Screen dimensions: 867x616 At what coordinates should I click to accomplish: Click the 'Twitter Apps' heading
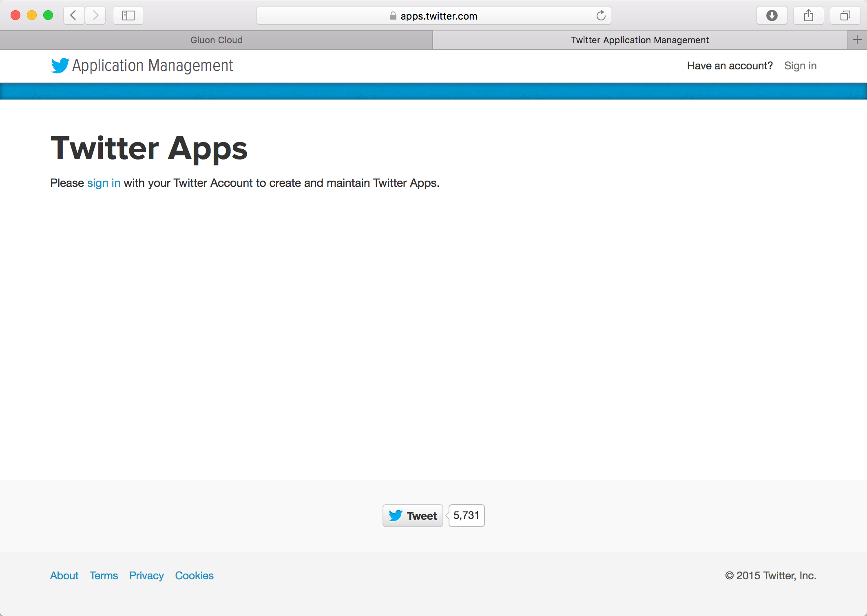149,148
